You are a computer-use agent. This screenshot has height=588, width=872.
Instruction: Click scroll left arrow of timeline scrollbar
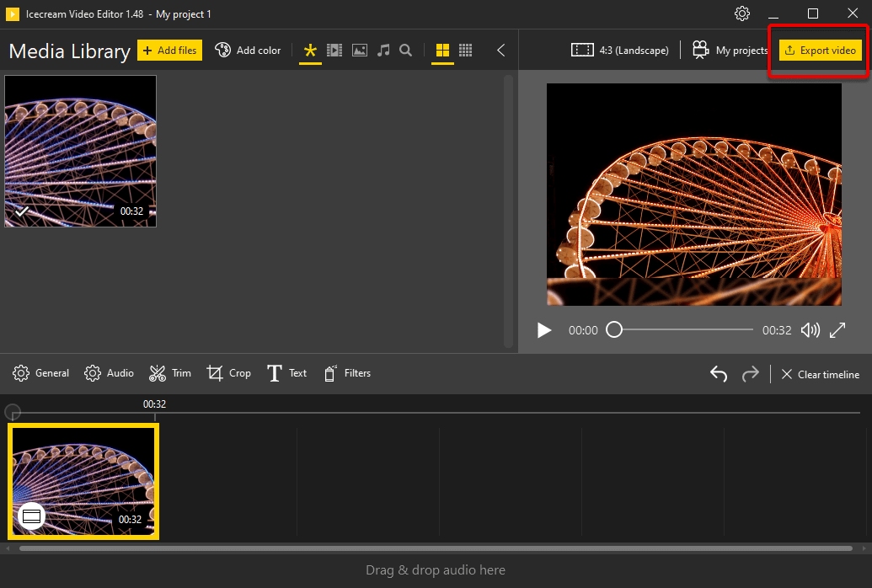[8, 548]
